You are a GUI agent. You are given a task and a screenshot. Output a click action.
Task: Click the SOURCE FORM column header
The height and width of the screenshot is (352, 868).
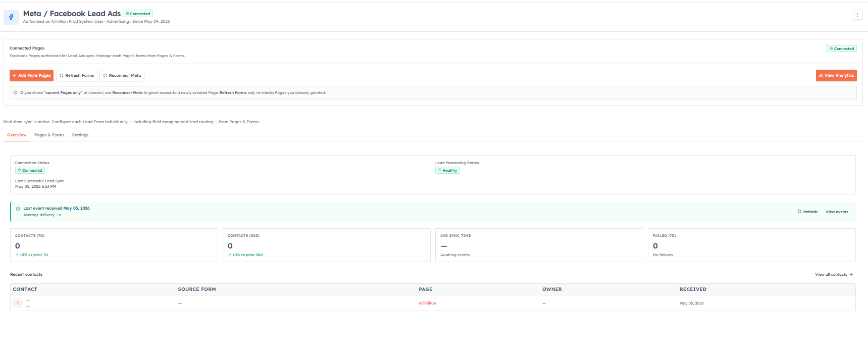[x=197, y=289]
